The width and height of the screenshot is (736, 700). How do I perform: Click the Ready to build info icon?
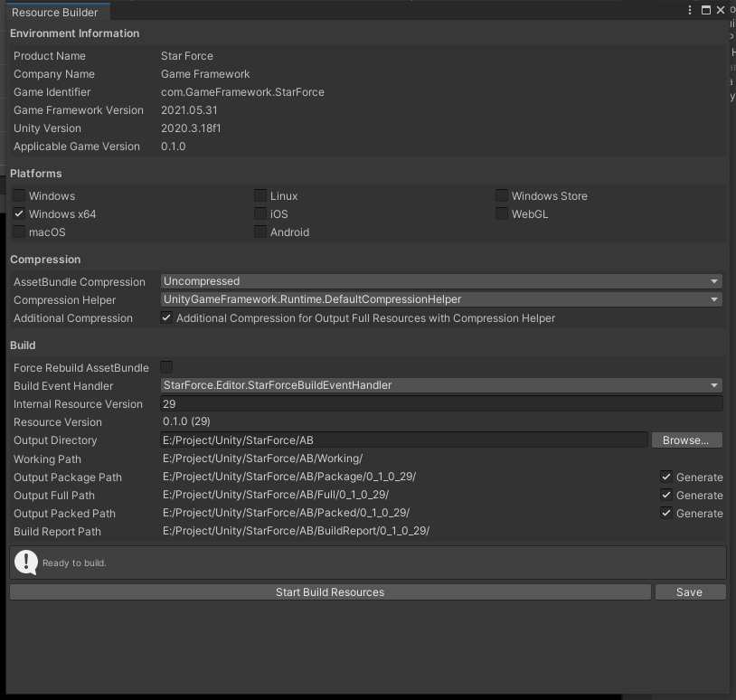click(26, 563)
